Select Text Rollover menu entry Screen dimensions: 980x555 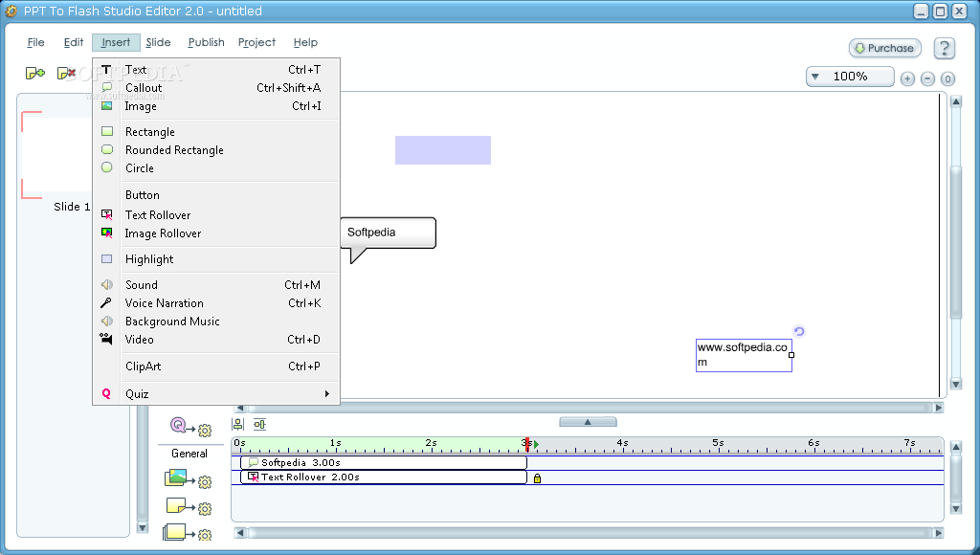click(x=216, y=215)
